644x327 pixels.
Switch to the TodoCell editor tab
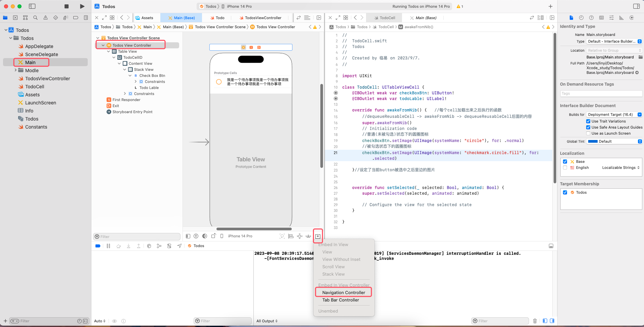pos(386,17)
